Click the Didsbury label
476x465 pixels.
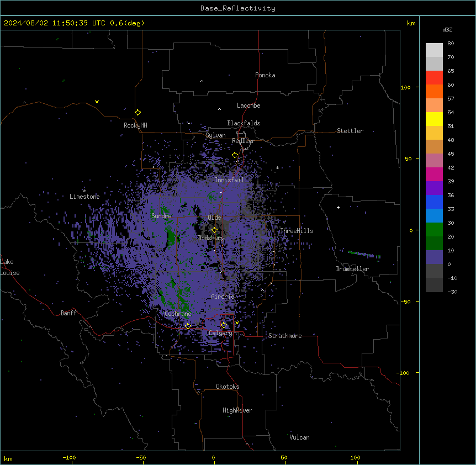[211, 238]
